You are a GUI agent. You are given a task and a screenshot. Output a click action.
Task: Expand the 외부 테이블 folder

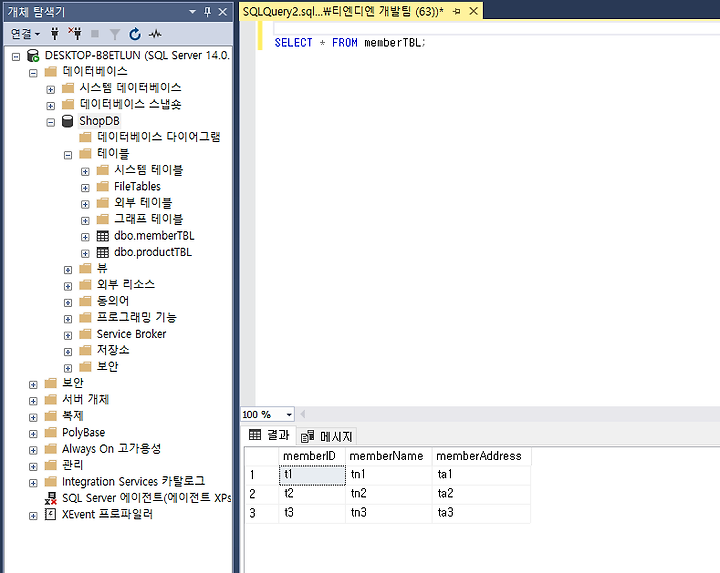click(x=85, y=204)
